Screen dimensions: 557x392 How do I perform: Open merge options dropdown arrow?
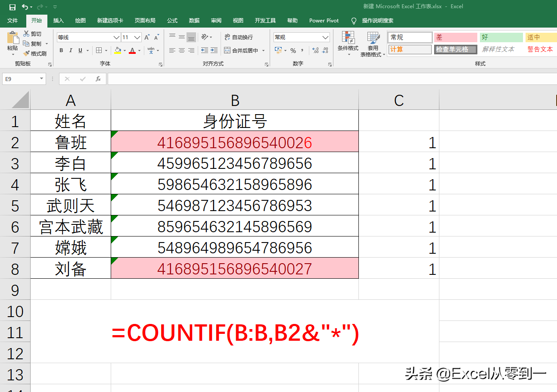[263, 50]
